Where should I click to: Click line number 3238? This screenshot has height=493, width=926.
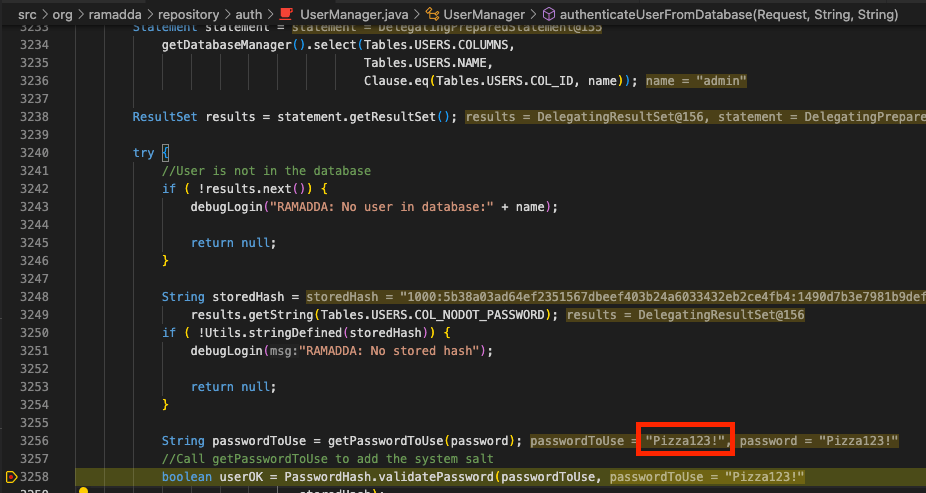(x=34, y=116)
